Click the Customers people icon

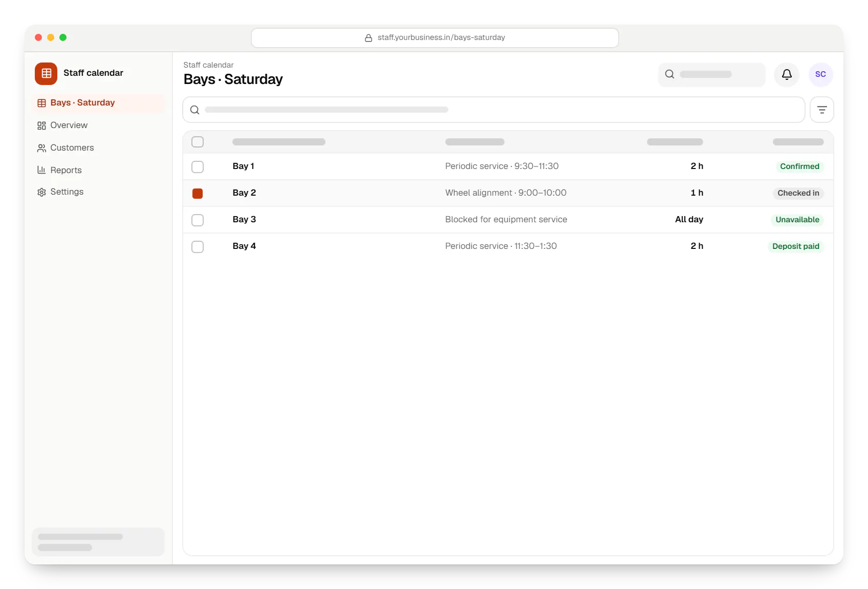(42, 148)
